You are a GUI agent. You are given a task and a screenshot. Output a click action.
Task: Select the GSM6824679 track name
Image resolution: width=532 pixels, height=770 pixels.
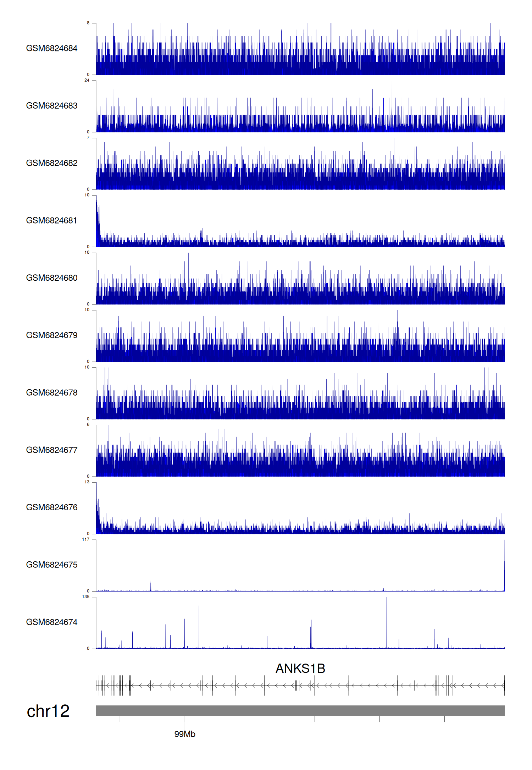tap(52, 335)
